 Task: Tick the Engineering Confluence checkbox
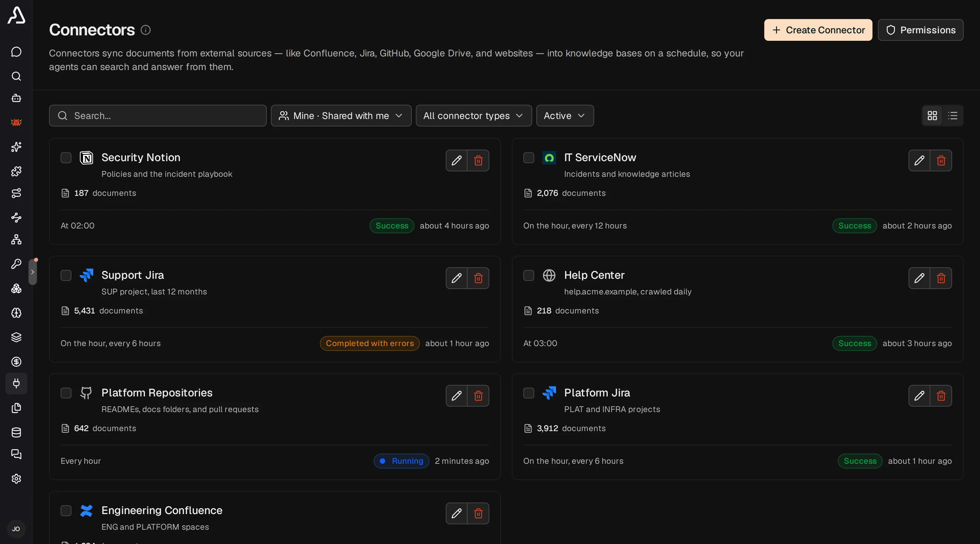click(x=66, y=511)
